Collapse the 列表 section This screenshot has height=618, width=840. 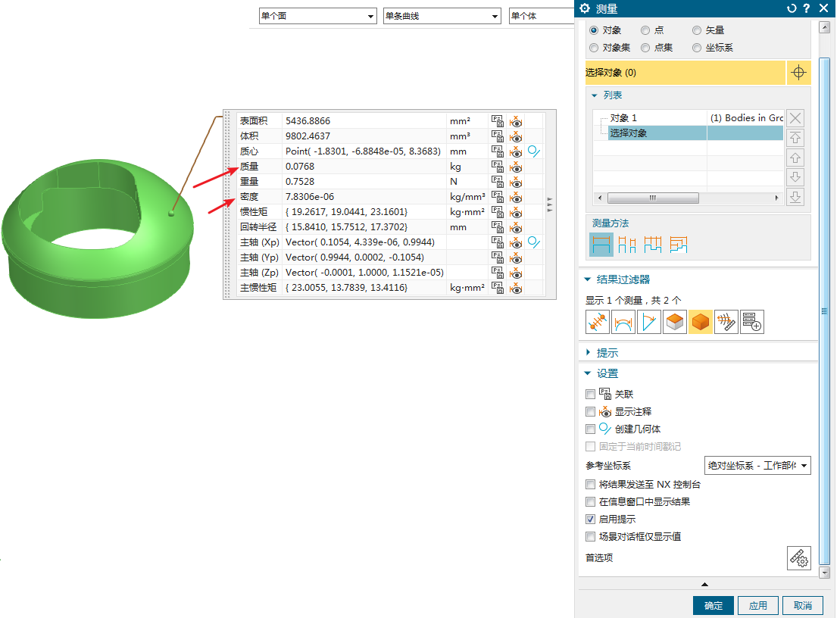(594, 95)
